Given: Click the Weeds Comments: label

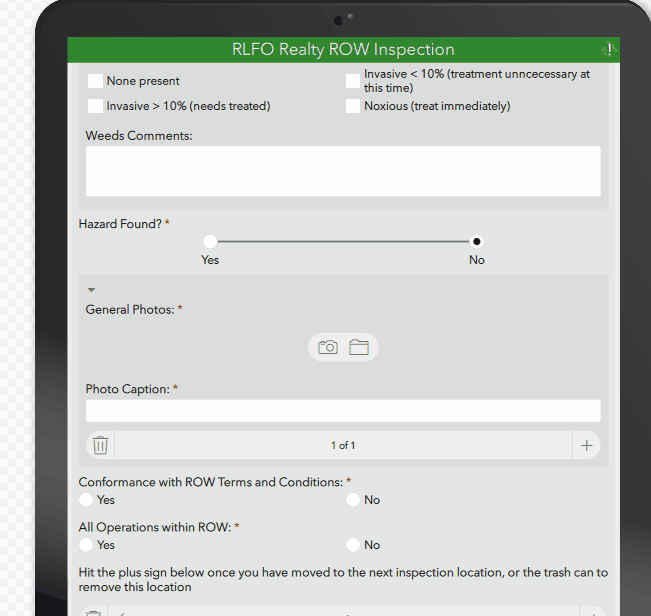Looking at the screenshot, I should (139, 136).
